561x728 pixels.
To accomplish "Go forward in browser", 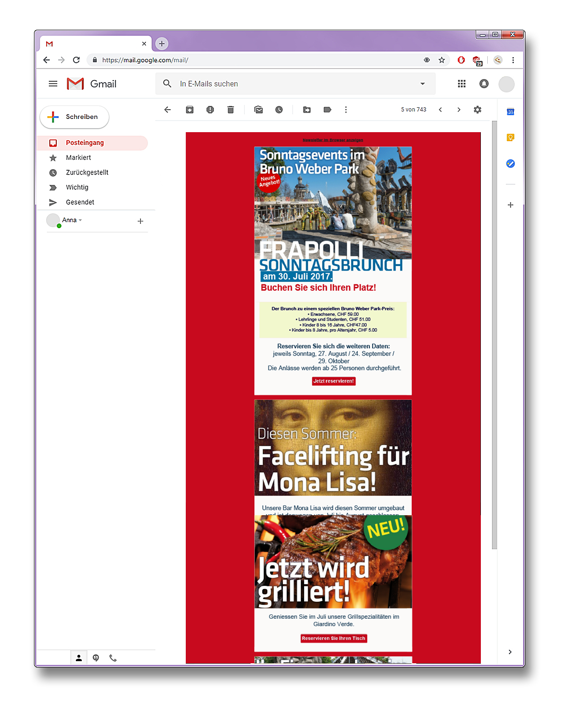I will pyautogui.click(x=62, y=60).
